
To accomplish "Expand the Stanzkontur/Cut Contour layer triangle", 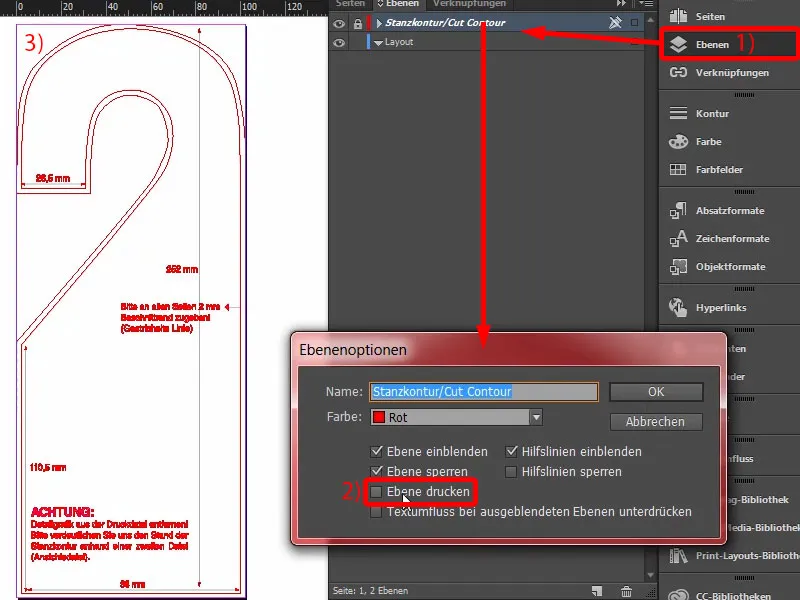I will [379, 23].
